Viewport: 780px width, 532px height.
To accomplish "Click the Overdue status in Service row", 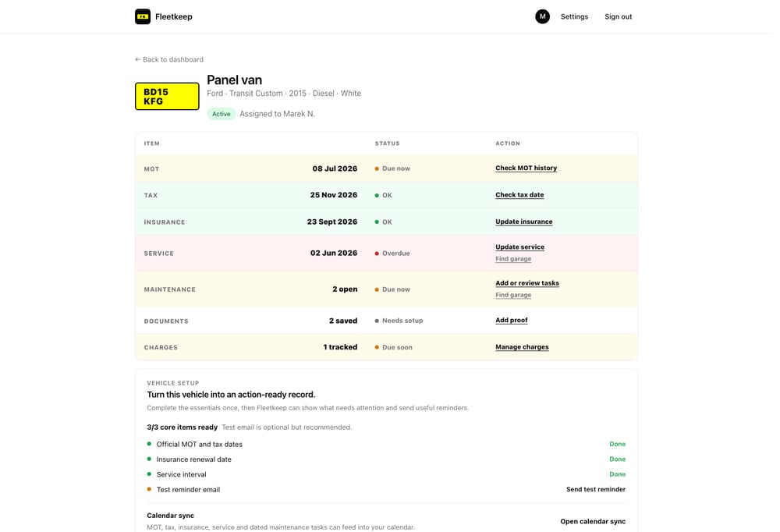I will pyautogui.click(x=392, y=254).
